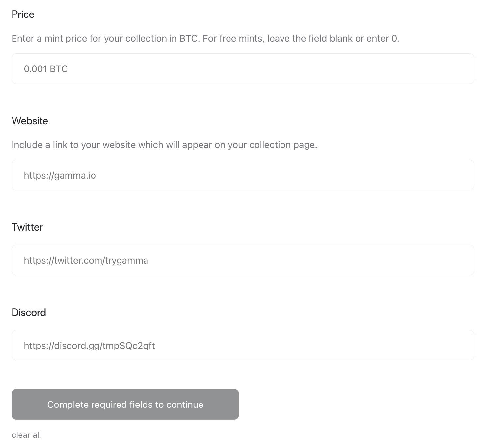
Task: Click the Twitter section label
Action: (27, 227)
